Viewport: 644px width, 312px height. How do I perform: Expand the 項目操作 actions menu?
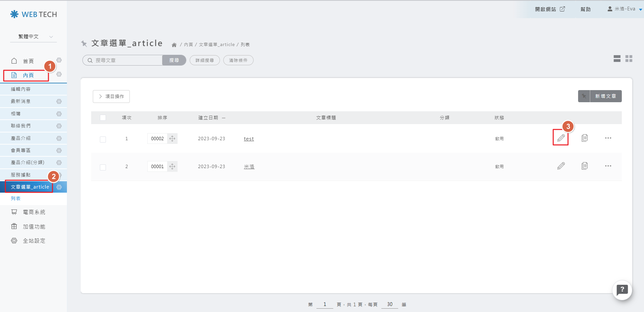tap(111, 96)
